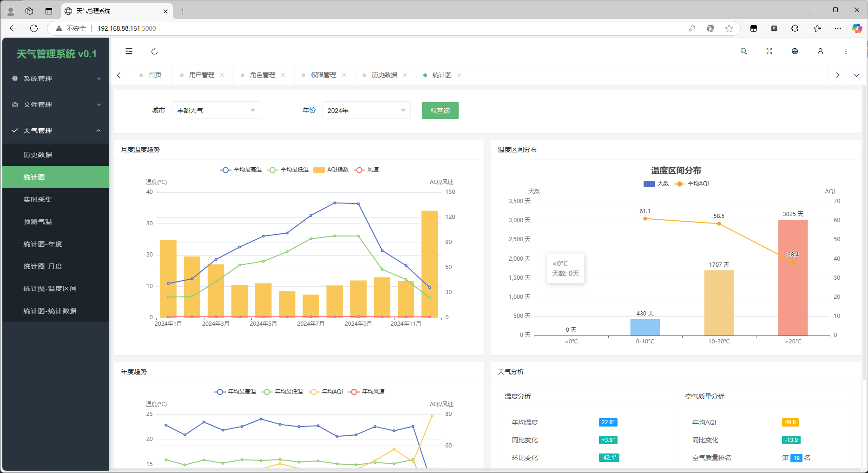This screenshot has width=868, height=473.
Task: Click the 10-20°C bar showing 1707 天
Action: pyautogui.click(x=719, y=302)
